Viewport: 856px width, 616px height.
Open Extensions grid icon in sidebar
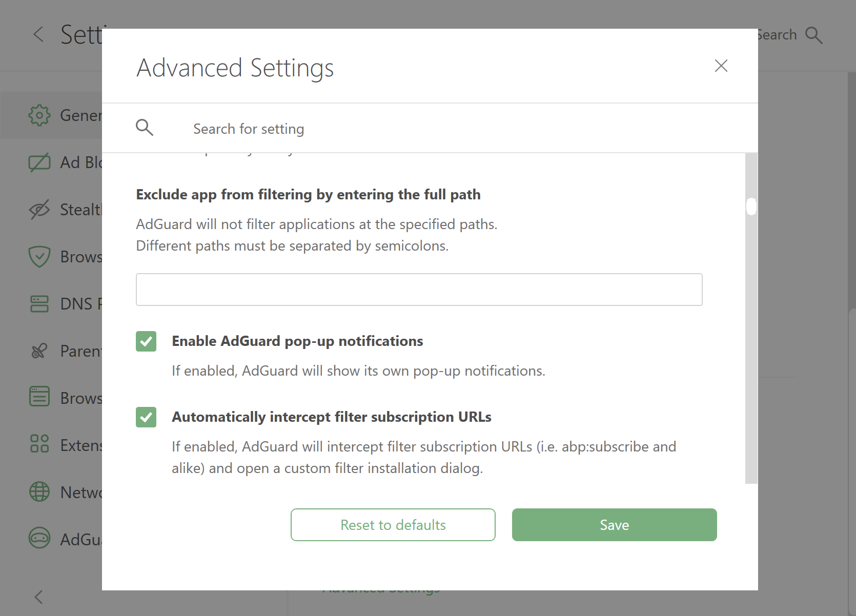(39, 443)
